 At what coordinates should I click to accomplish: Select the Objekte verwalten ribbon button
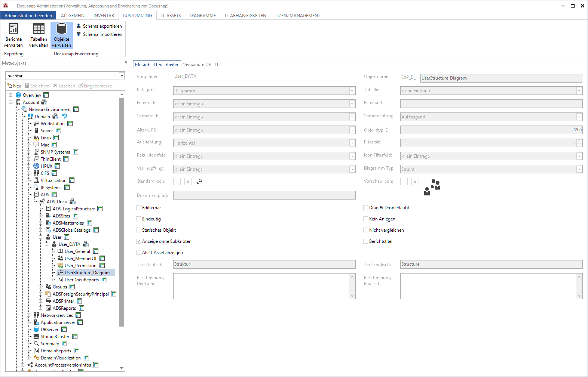click(61, 35)
